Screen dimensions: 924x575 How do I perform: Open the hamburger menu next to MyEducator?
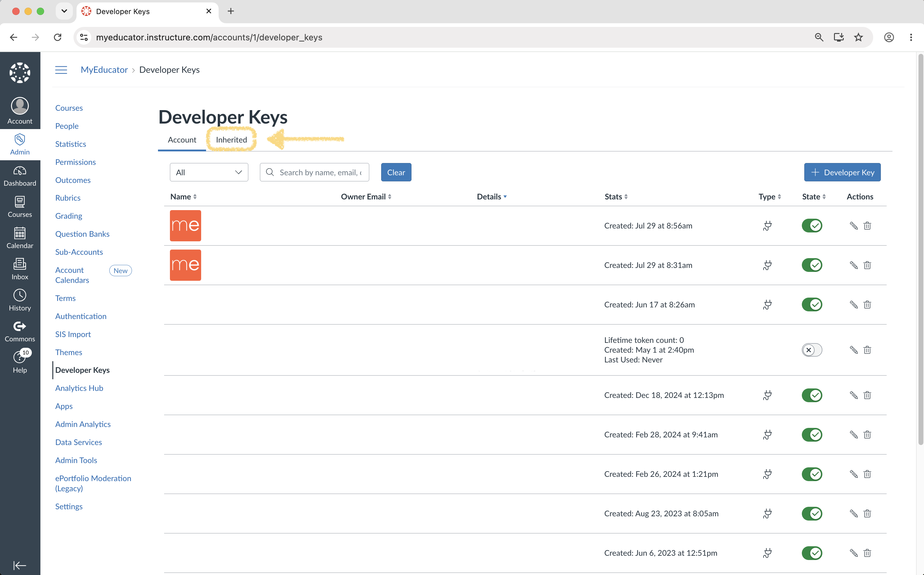tap(61, 70)
